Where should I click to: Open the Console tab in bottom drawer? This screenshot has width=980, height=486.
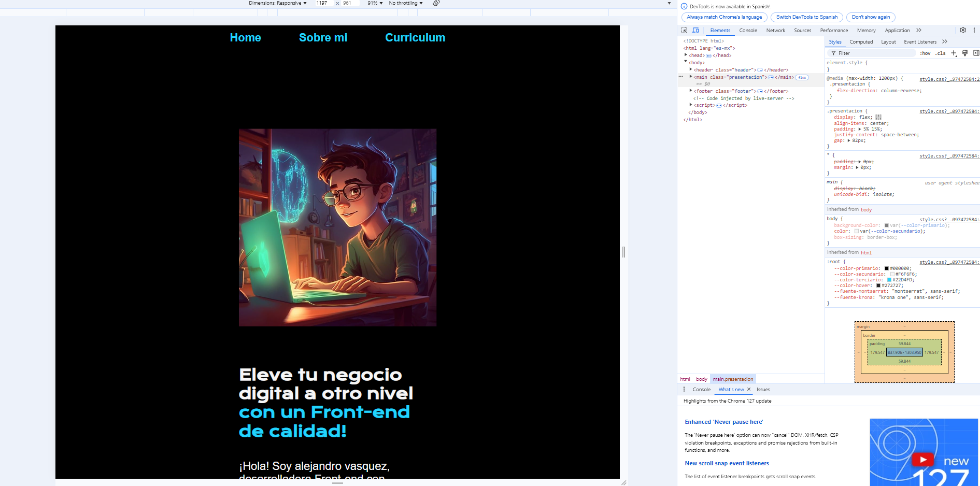click(702, 390)
